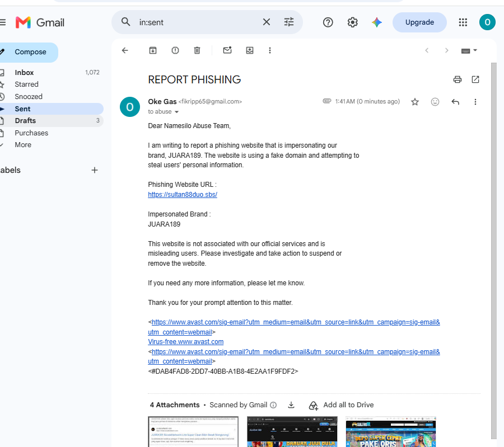Open the first attachment thumbnail
Image resolution: width=504 pixels, height=447 pixels.
pos(193,431)
